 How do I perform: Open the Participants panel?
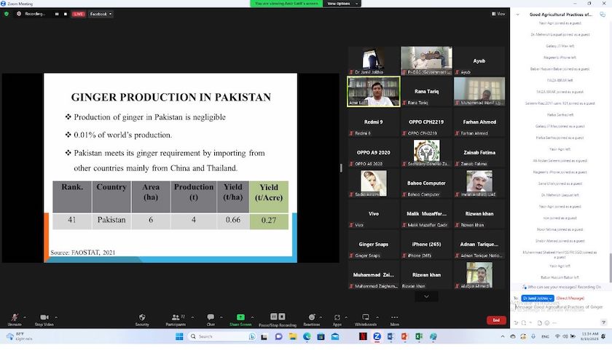pyautogui.click(x=175, y=317)
